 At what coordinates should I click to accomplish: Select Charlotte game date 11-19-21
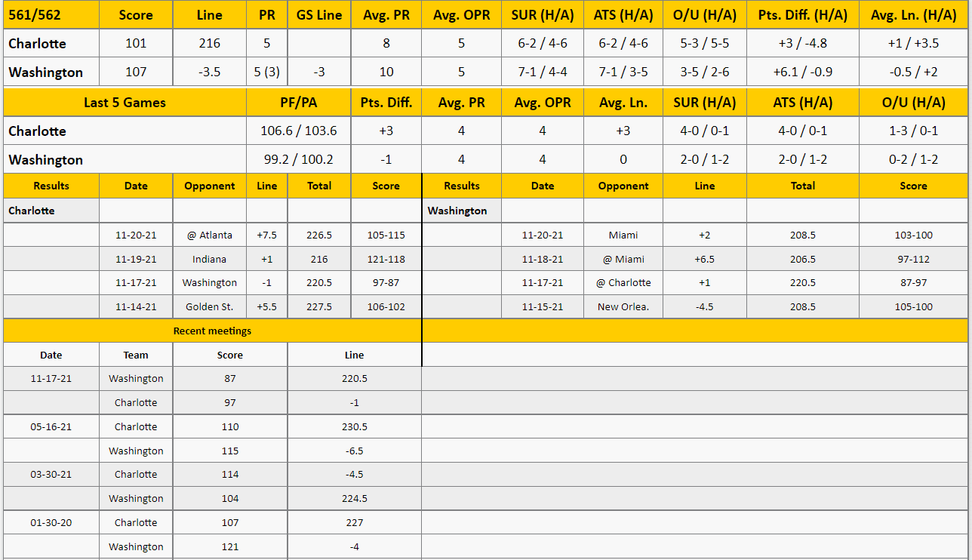coord(136,259)
